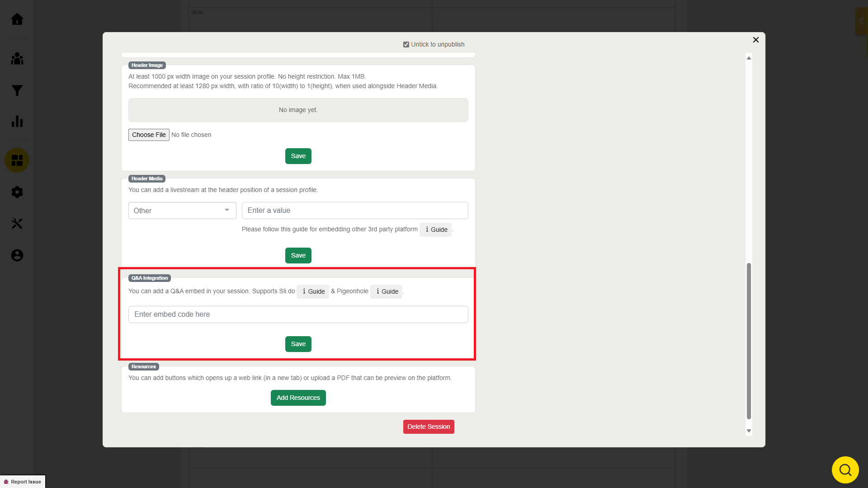Click the scrollbar down arrow
This screenshot has height=488, width=868.
(x=749, y=431)
